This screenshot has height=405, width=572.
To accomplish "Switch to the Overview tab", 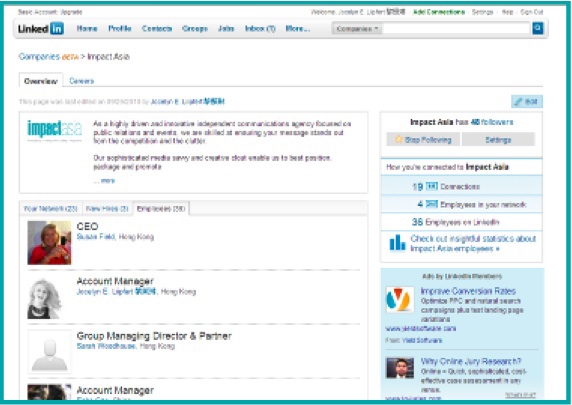I will tap(41, 81).
